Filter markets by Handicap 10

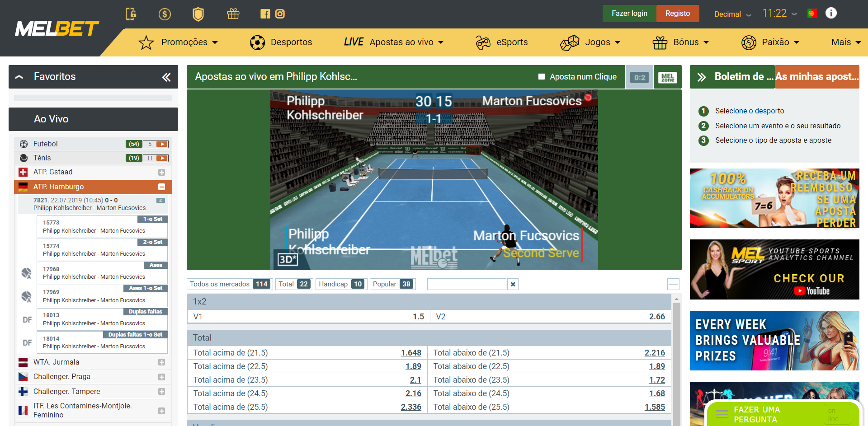point(341,284)
